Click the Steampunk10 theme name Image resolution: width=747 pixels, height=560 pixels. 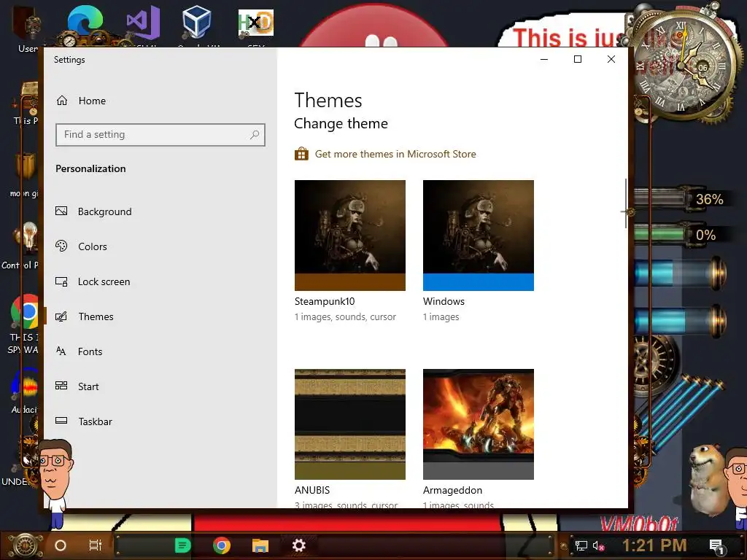pyautogui.click(x=325, y=301)
